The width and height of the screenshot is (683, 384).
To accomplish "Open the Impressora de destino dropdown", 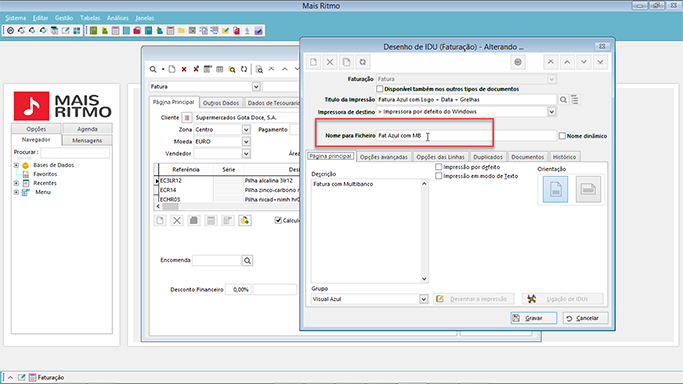I will (551, 112).
